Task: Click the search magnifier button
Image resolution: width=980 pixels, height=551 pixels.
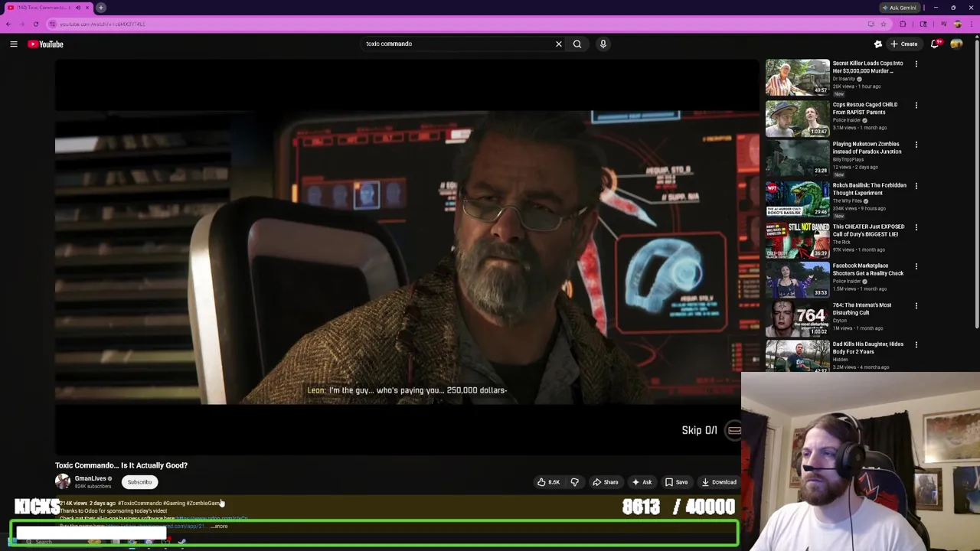Action: tap(577, 44)
